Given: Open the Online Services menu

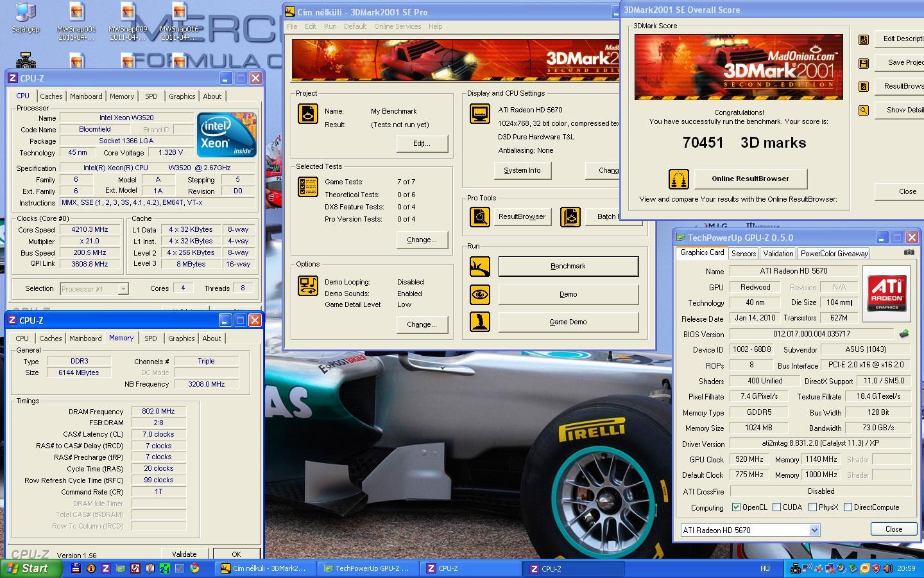Looking at the screenshot, I should coord(398,26).
